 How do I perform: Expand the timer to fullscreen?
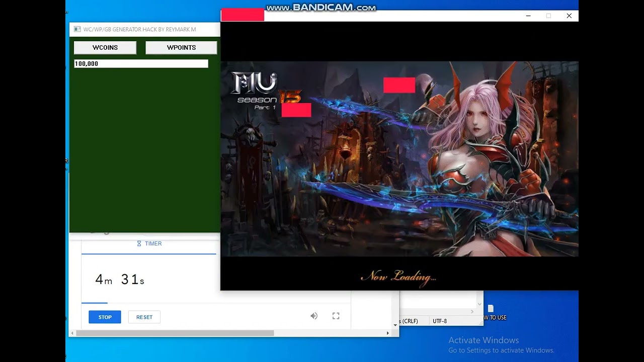(336, 316)
